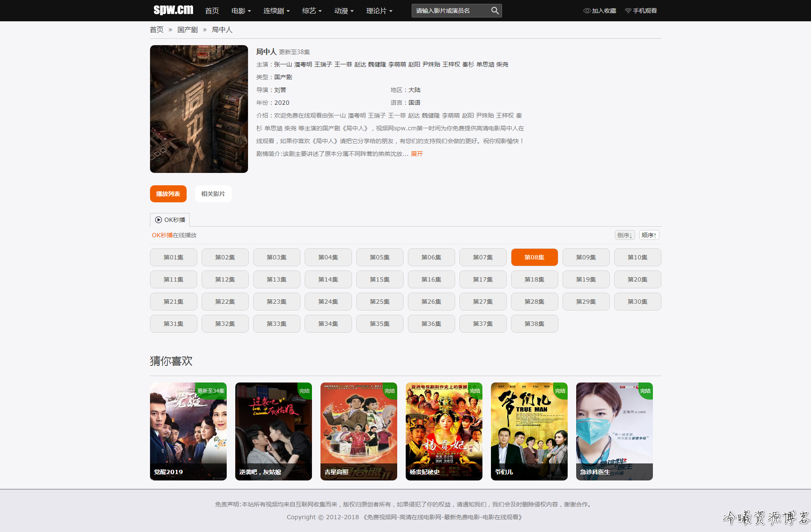The height and width of the screenshot is (532, 811).
Task: Go to 首页 in the top navigation
Action: 212,11
